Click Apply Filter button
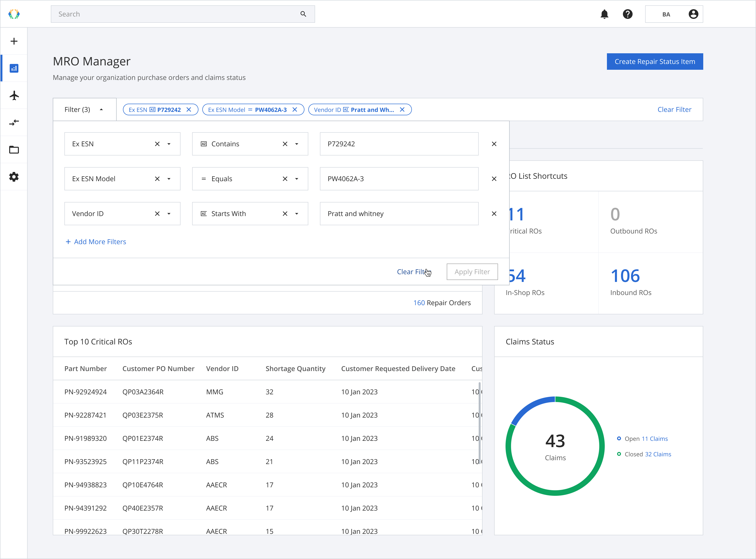 click(x=472, y=272)
